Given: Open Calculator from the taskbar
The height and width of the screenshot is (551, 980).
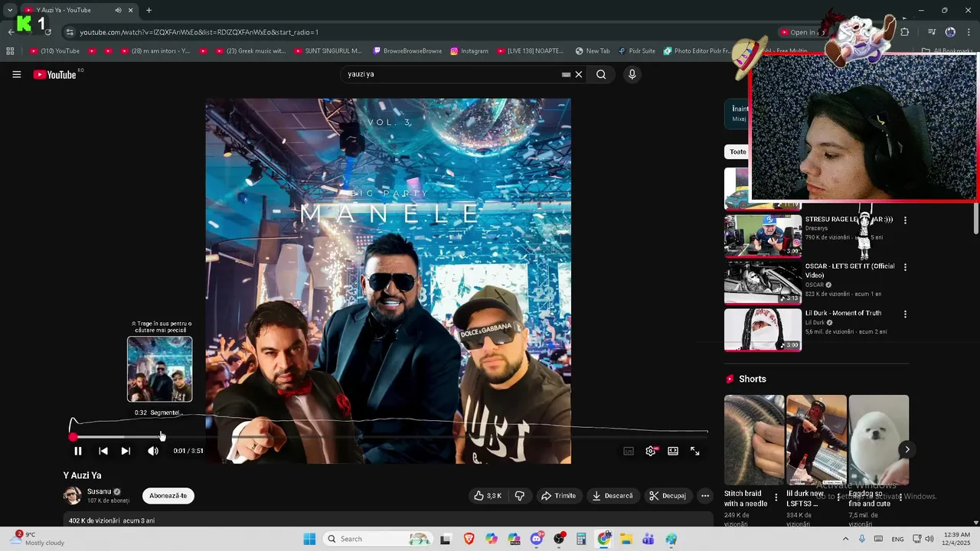Looking at the screenshot, I should point(581,539).
